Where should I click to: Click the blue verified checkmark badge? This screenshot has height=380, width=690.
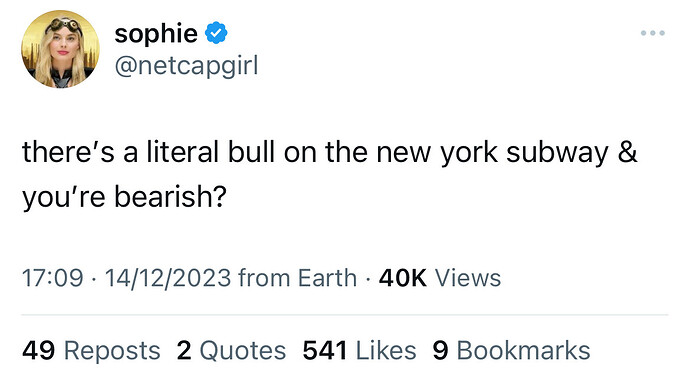(x=216, y=33)
